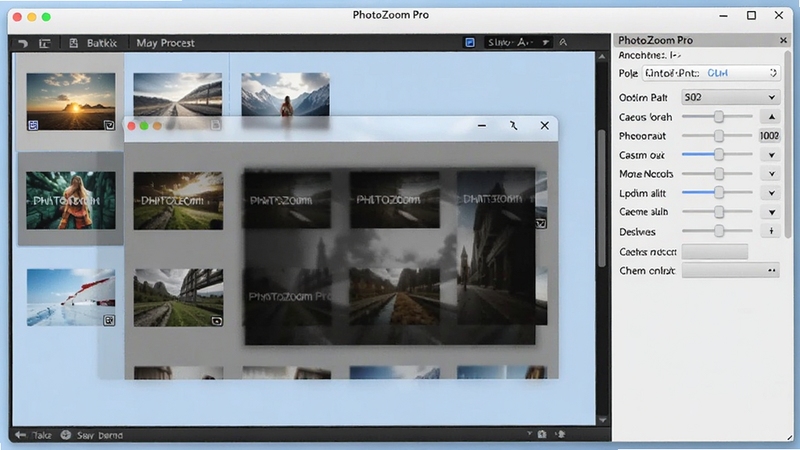This screenshot has height=450, width=800.
Task: Expand the dropdown arrow beside Caeme sluh
Action: [x=771, y=212]
